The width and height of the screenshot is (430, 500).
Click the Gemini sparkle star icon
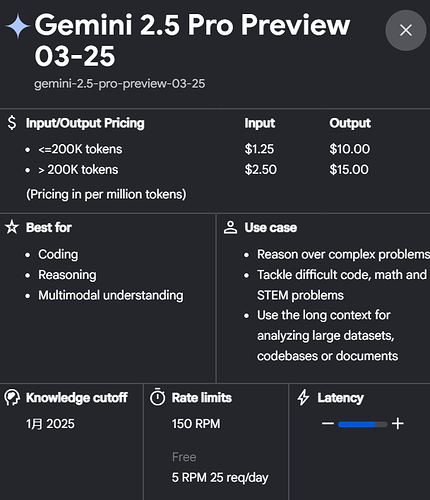tap(18, 26)
